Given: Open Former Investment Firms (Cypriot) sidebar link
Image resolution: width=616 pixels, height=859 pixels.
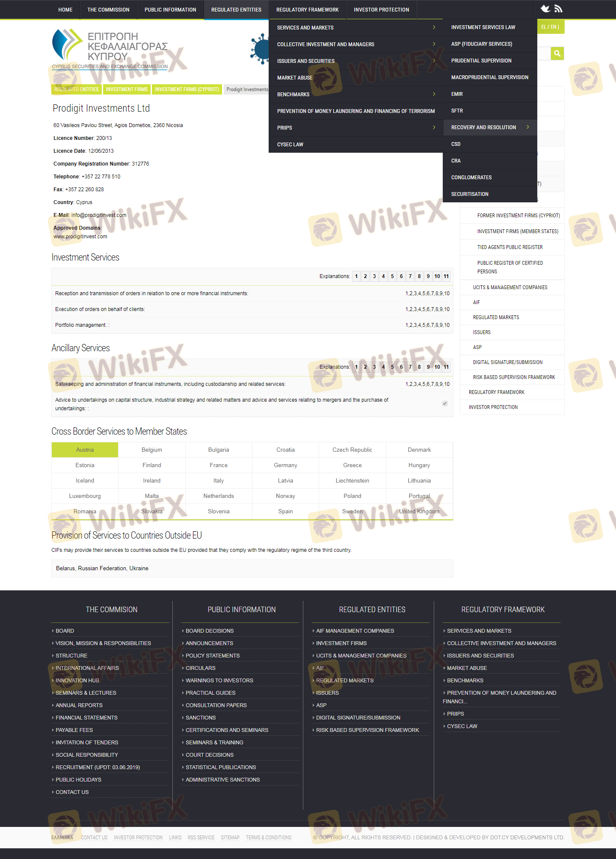Looking at the screenshot, I should [x=518, y=216].
